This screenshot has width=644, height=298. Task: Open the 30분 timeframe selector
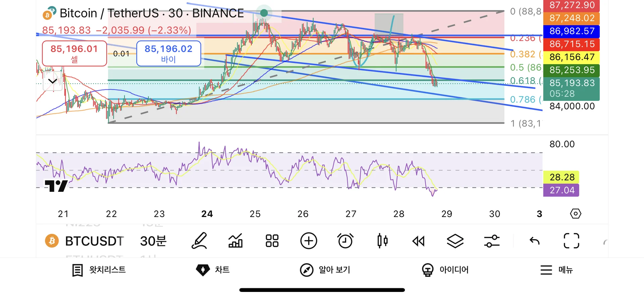click(153, 241)
